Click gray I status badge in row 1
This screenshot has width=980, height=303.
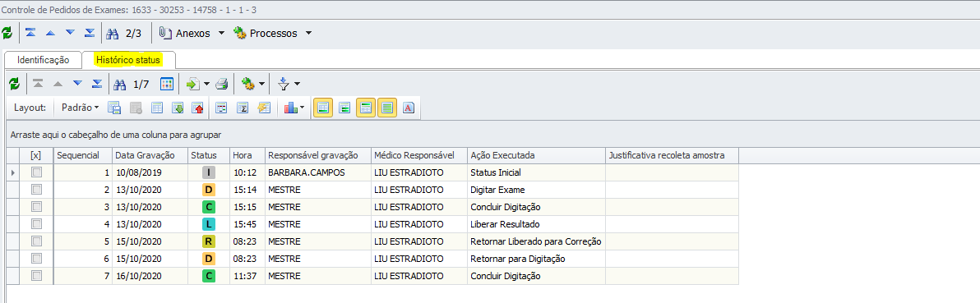click(x=209, y=172)
